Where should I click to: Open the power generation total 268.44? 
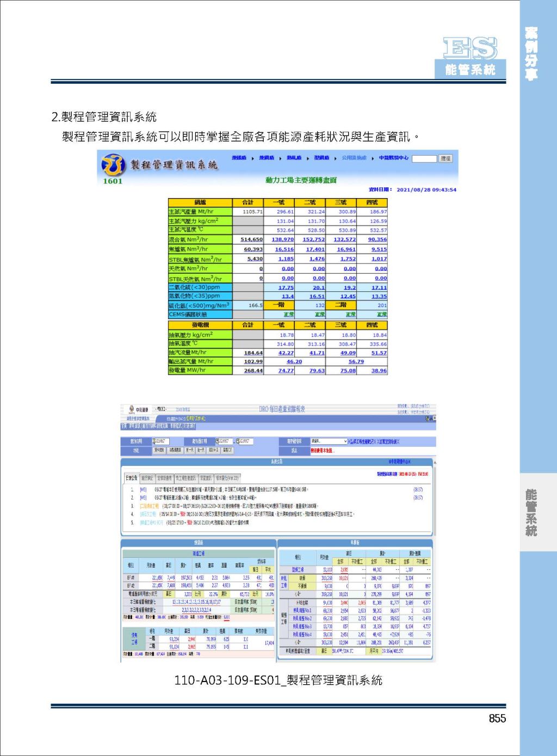(x=253, y=371)
